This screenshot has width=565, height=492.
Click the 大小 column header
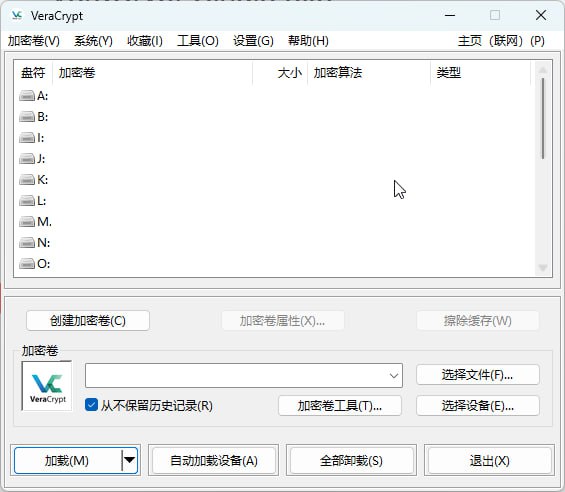coord(280,73)
